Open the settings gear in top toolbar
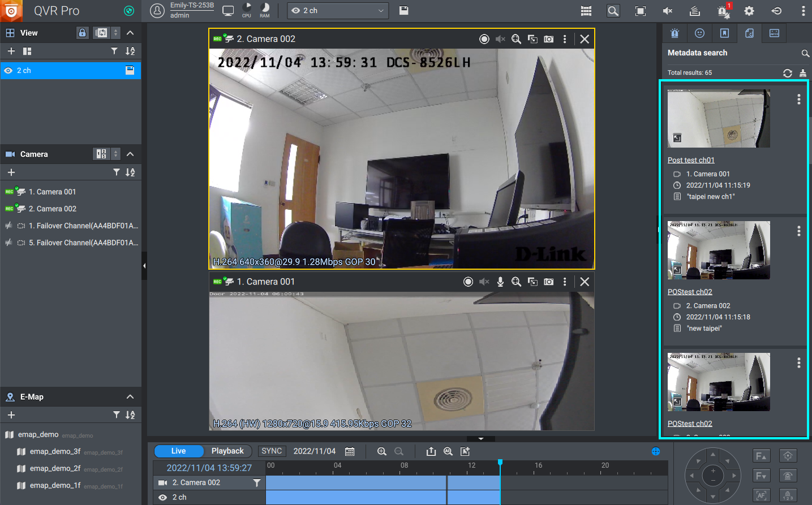 pos(749,11)
